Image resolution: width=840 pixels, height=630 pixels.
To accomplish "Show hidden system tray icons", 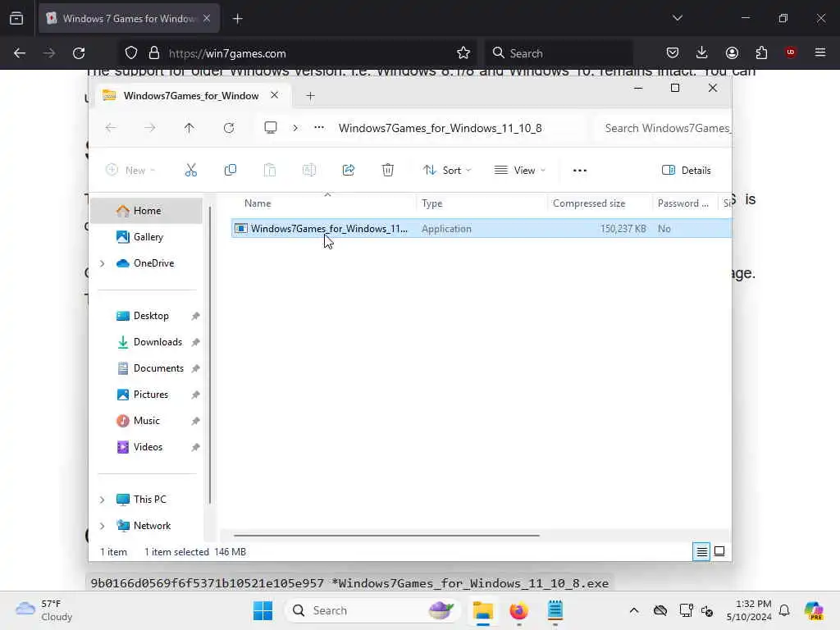I will tap(634, 610).
